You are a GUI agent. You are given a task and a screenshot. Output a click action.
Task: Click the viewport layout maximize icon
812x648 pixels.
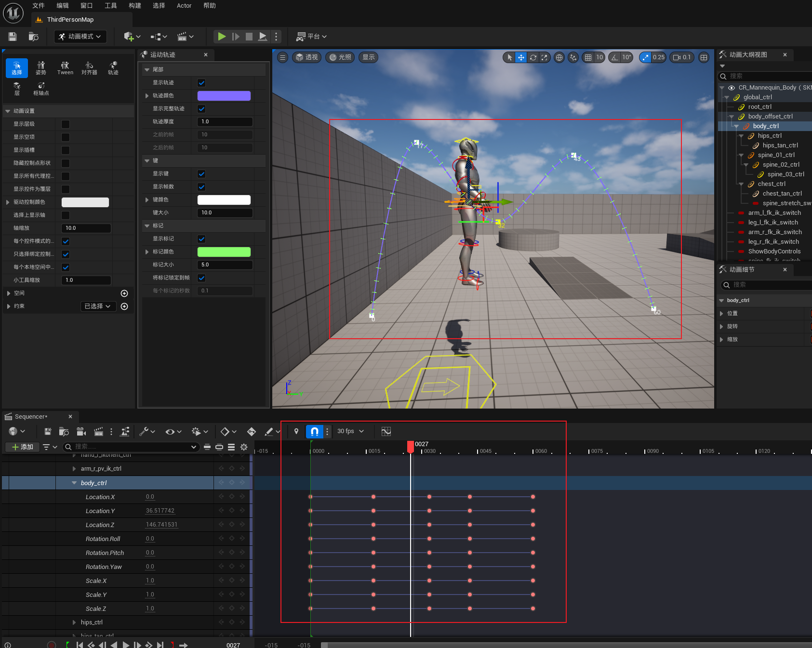(x=704, y=57)
